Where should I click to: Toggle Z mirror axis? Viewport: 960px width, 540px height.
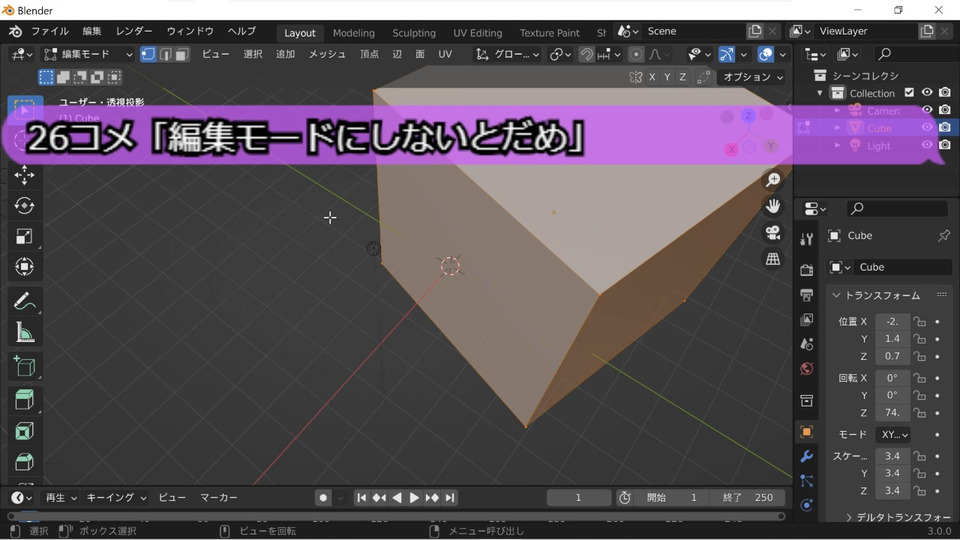click(682, 77)
